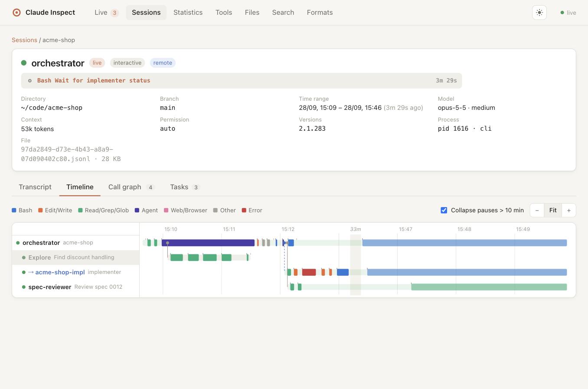Zoom out the timeline with the minus button
The height and width of the screenshot is (389, 588).
tap(537, 211)
